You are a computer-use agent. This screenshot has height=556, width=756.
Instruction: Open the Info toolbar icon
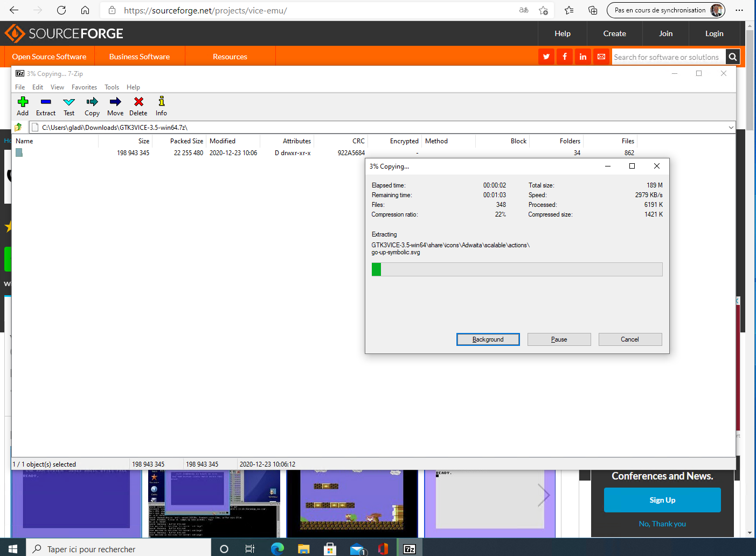click(161, 106)
